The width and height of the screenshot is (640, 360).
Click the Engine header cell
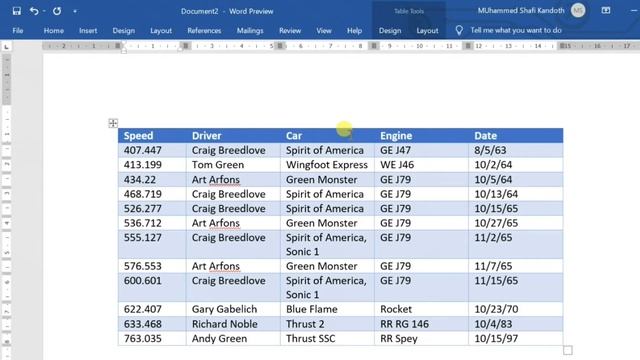click(421, 136)
